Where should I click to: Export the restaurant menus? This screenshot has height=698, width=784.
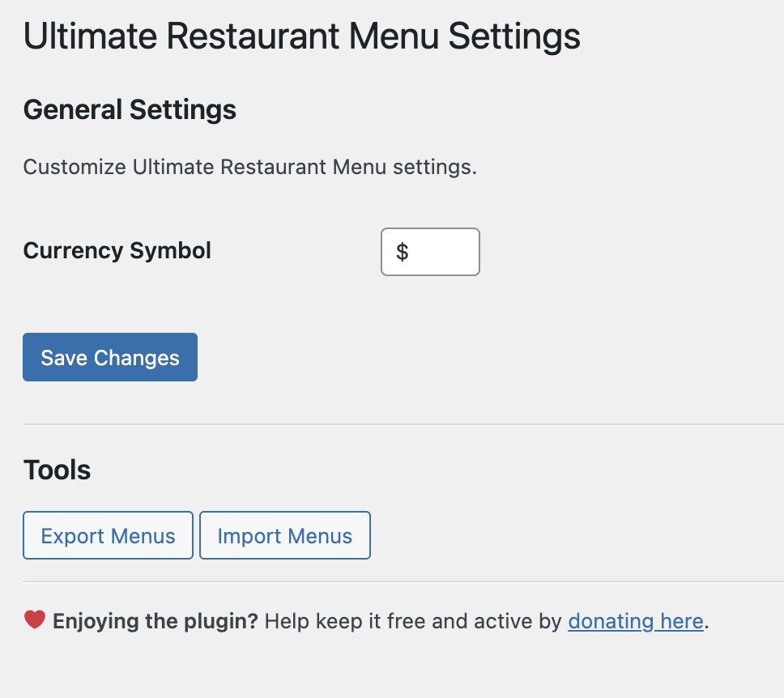click(108, 535)
